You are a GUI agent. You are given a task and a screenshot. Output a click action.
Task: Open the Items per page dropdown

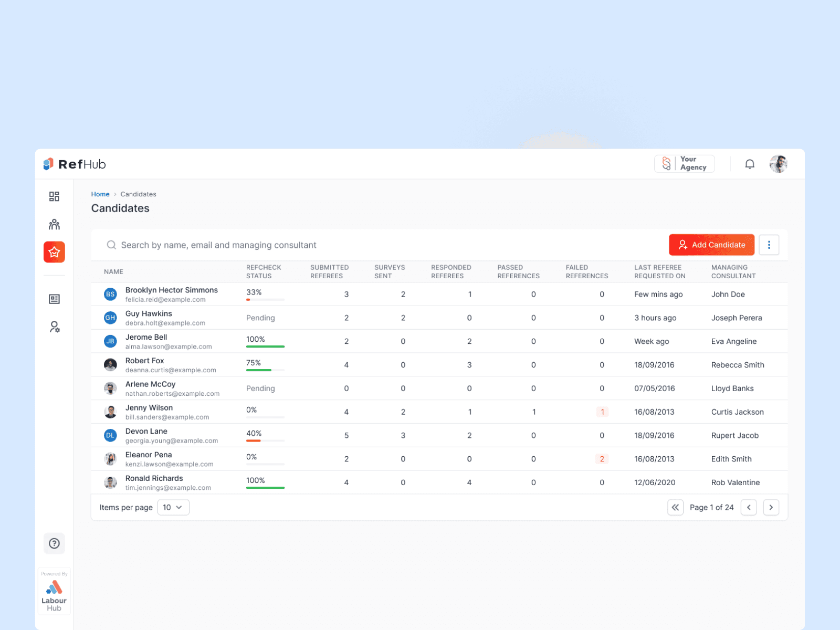point(173,507)
